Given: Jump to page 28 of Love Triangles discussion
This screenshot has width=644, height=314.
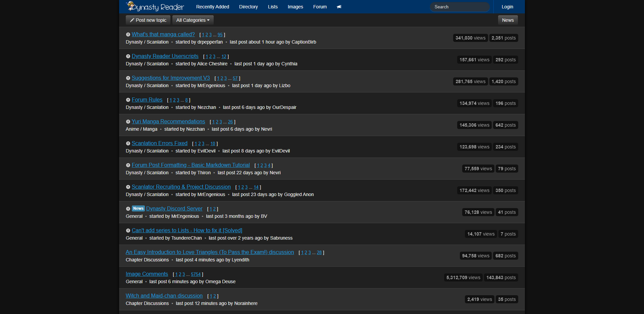Looking at the screenshot, I should (x=319, y=253).
